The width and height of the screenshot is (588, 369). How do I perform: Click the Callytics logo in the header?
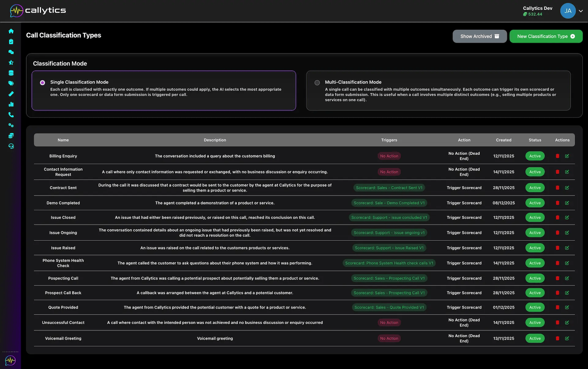coord(38,11)
